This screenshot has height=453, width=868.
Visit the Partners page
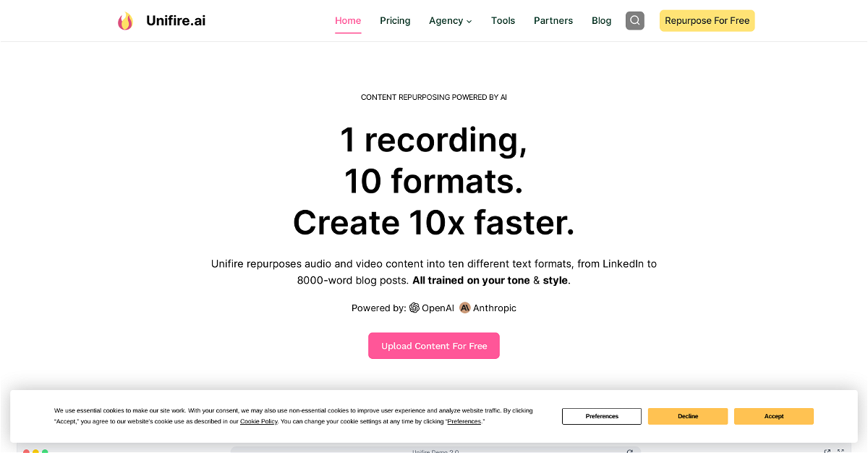(553, 21)
